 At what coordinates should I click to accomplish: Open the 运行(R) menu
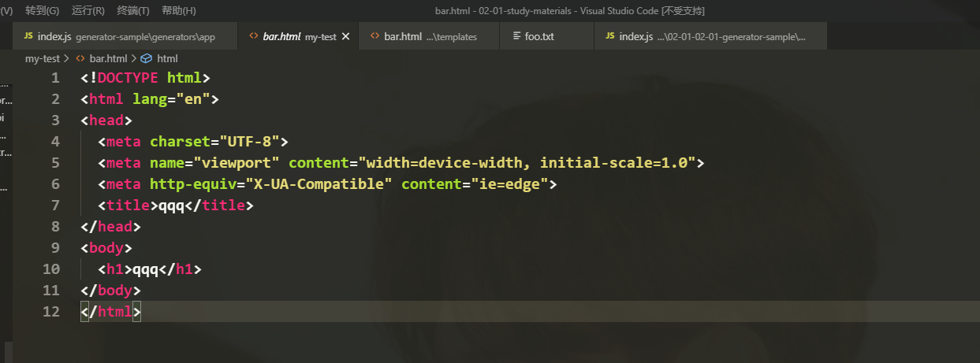click(x=88, y=10)
